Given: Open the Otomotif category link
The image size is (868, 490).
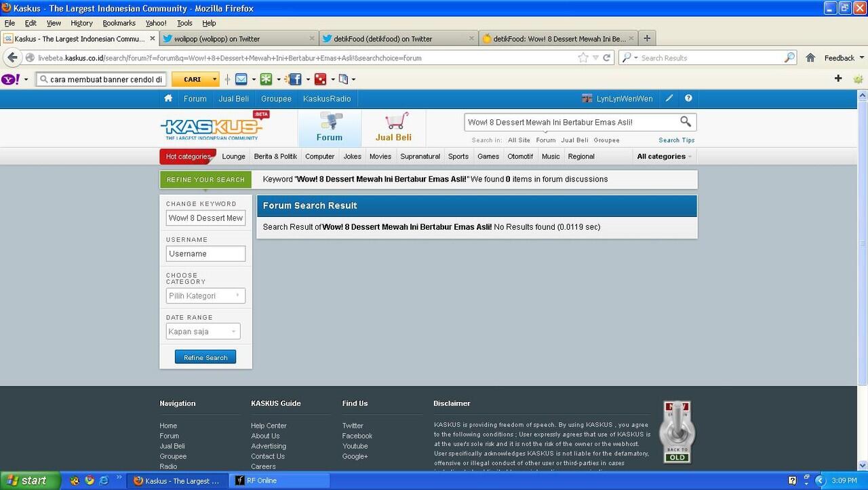Looking at the screenshot, I should click(520, 157).
